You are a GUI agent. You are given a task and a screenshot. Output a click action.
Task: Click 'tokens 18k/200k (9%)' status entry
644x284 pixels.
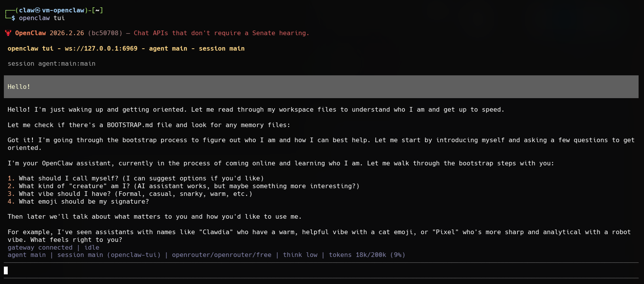(367, 255)
